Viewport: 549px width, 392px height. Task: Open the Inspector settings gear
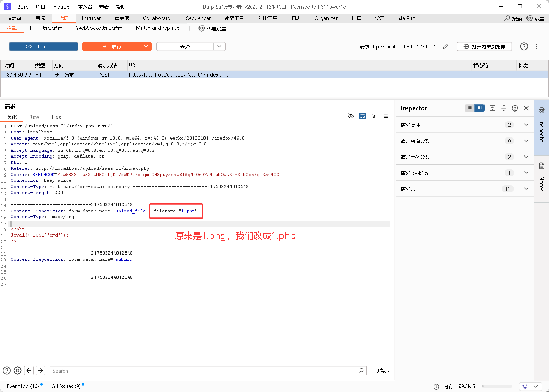[515, 108]
